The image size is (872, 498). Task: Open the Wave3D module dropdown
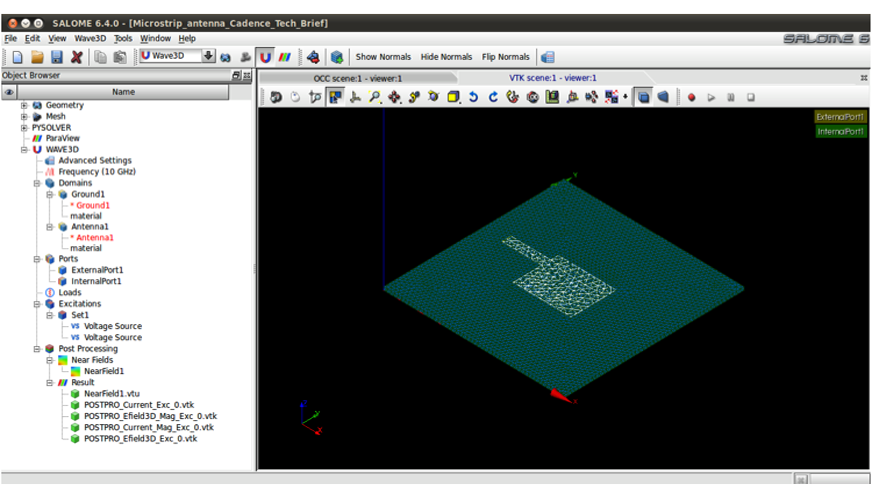[x=208, y=56]
